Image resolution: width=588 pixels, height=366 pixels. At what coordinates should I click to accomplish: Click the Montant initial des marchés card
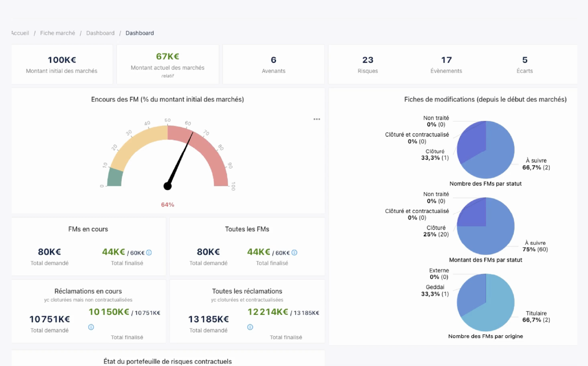pos(62,64)
